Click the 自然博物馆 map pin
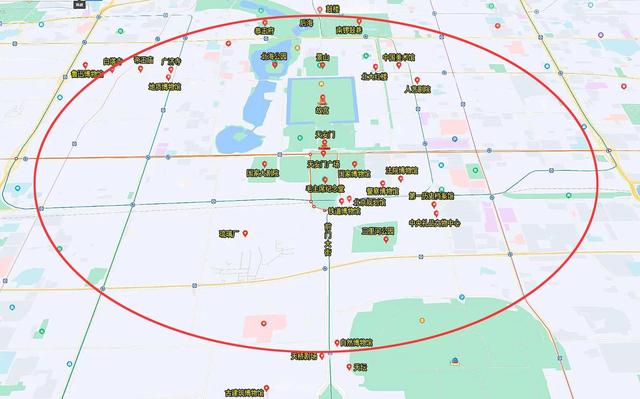 coord(337,343)
